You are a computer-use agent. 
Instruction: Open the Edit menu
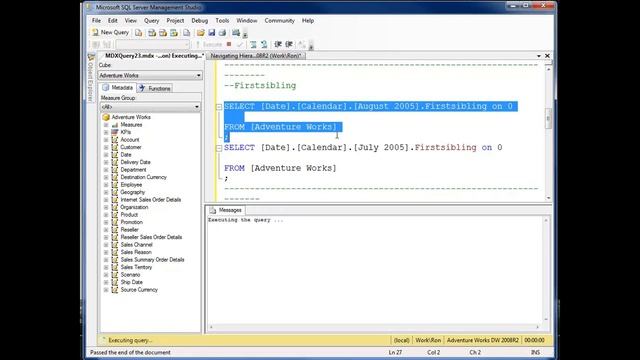pos(113,20)
